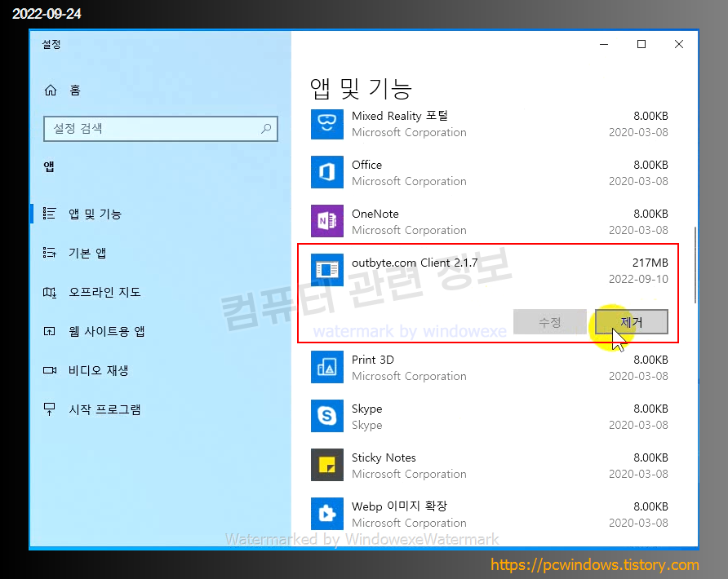Select the OneNote entry name
728x579 pixels.
click(x=375, y=214)
